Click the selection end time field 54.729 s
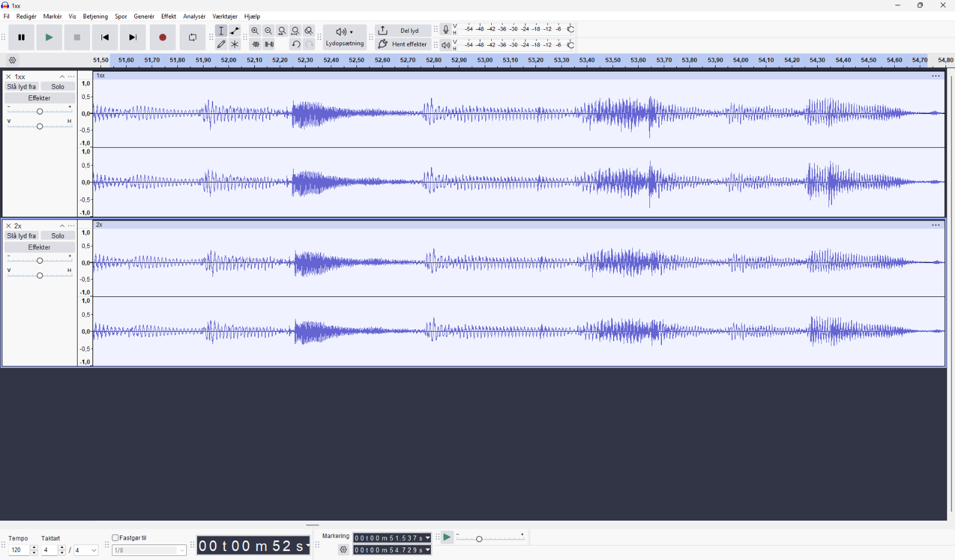The width and height of the screenshot is (955, 560). pyautogui.click(x=392, y=550)
